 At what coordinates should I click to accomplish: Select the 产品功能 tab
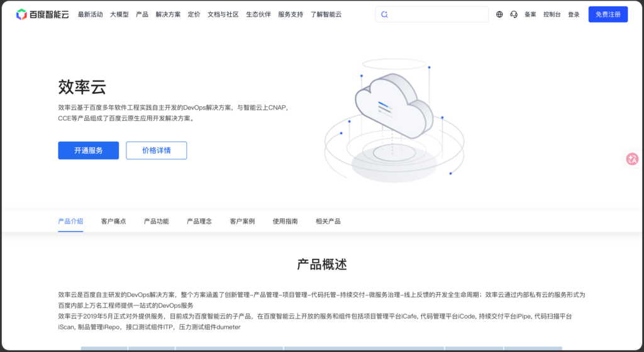[x=157, y=221]
